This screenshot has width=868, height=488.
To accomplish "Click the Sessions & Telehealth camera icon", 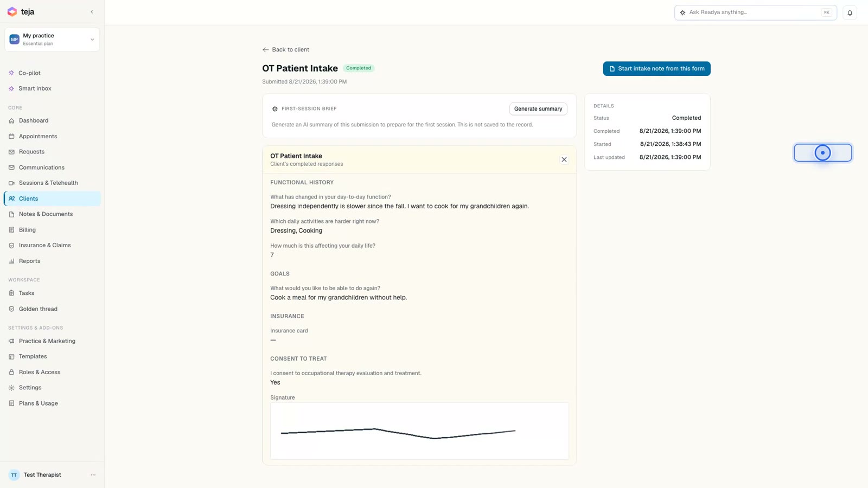I will [x=11, y=183].
